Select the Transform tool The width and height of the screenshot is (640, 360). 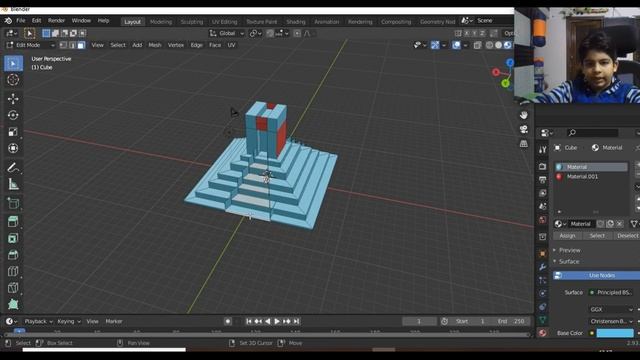[x=13, y=148]
